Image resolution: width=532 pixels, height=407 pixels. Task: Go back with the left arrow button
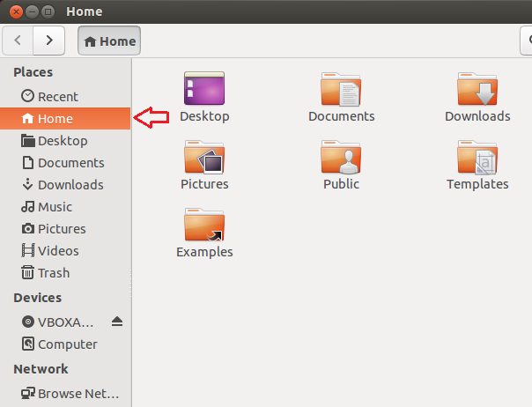[x=18, y=41]
